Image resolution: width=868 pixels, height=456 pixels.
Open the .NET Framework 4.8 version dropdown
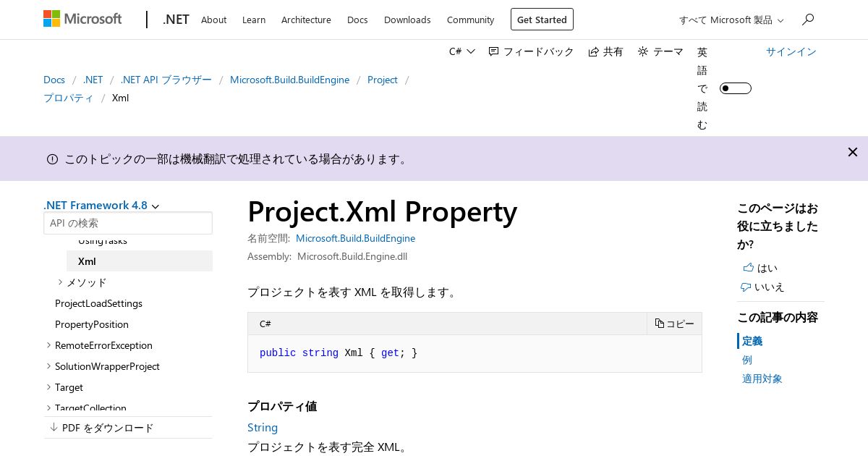[x=101, y=205]
